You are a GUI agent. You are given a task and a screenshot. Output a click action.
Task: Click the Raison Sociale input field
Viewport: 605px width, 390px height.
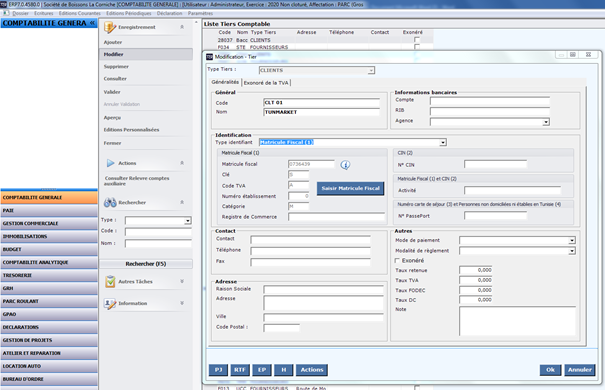coord(323,289)
